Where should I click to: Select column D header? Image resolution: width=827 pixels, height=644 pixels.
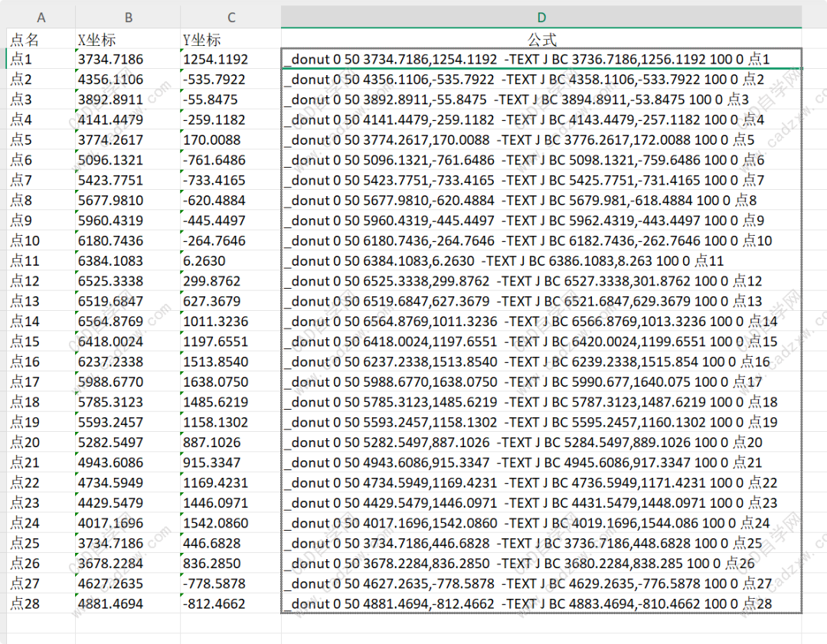click(541, 18)
